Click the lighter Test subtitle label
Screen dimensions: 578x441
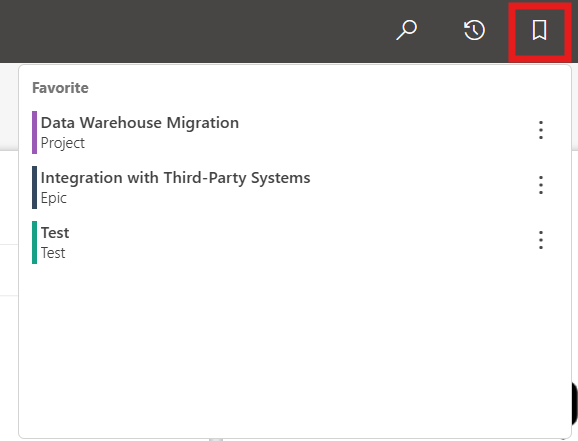pos(53,253)
